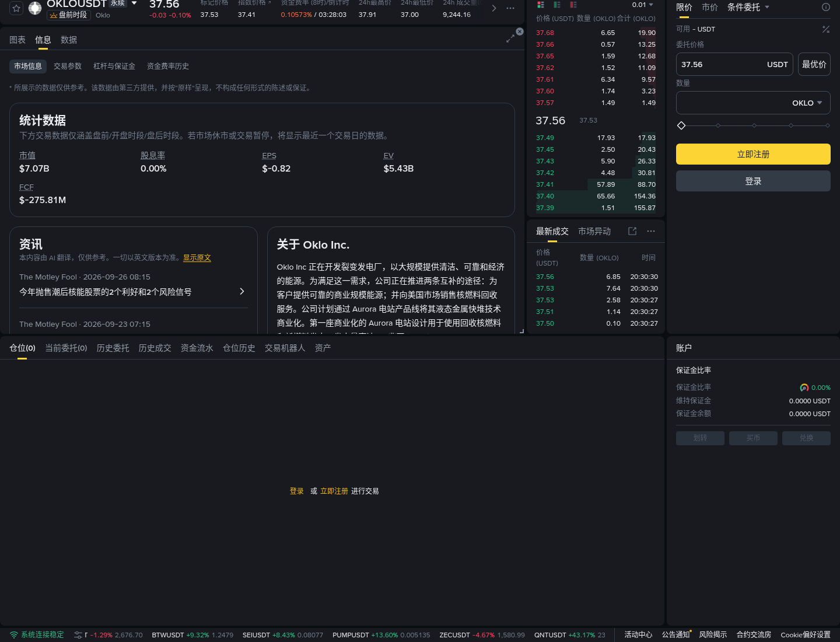Open 活动中心 in the footer
The image size is (840, 642).
[638, 635]
